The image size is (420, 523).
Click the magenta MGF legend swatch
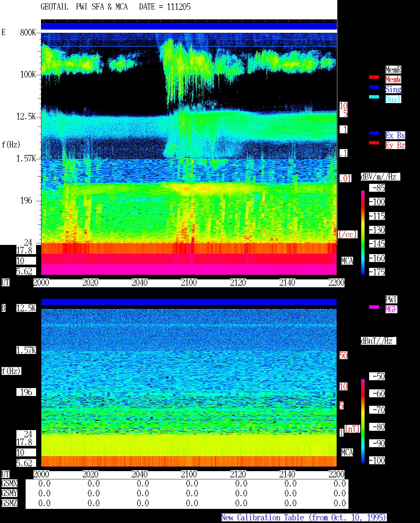374,307
